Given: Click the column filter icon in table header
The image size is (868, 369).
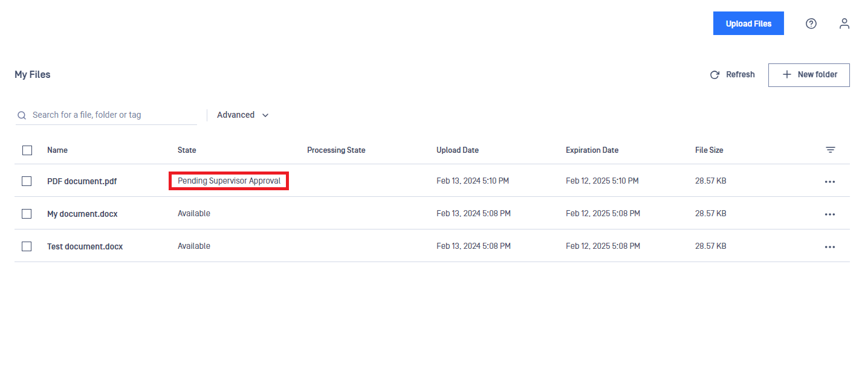Looking at the screenshot, I should tap(831, 150).
